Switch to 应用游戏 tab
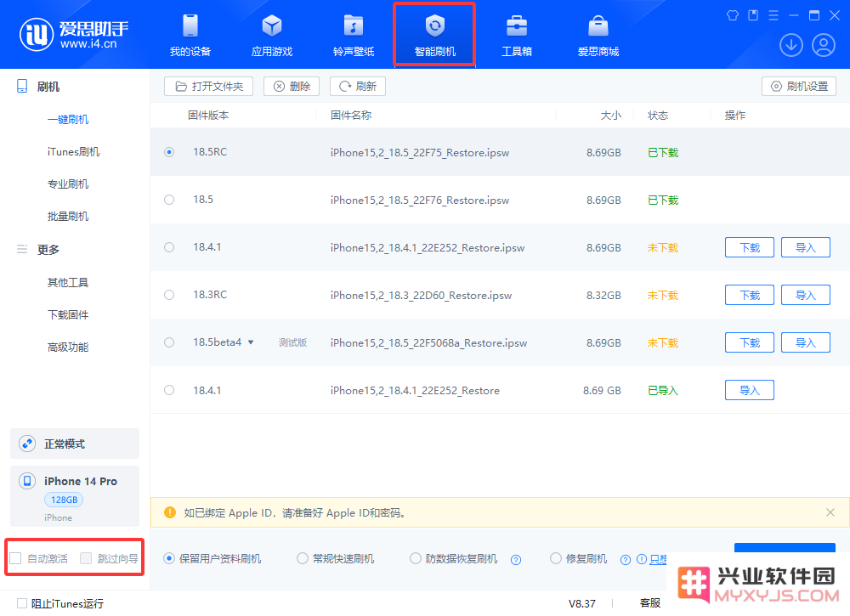The width and height of the screenshot is (850, 616). 272,36
